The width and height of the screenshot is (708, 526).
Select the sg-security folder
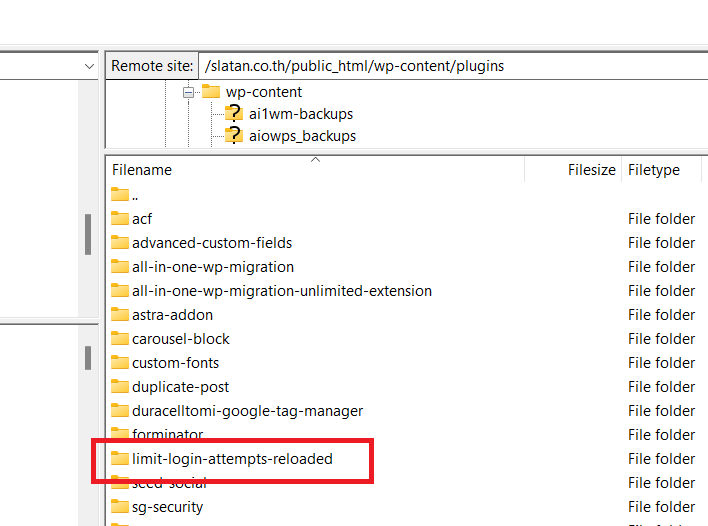click(x=167, y=507)
